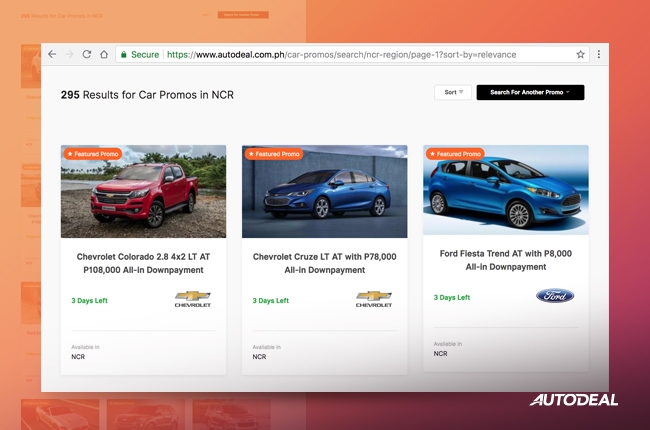Open Search For Another Promo dropdown
This screenshot has height=430, width=650.
pos(530,92)
